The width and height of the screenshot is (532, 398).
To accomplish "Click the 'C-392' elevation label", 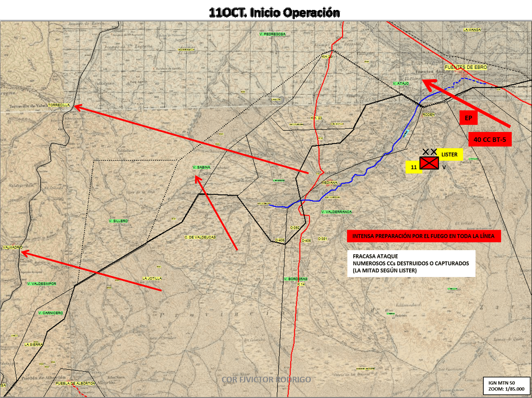I will (x=295, y=228).
